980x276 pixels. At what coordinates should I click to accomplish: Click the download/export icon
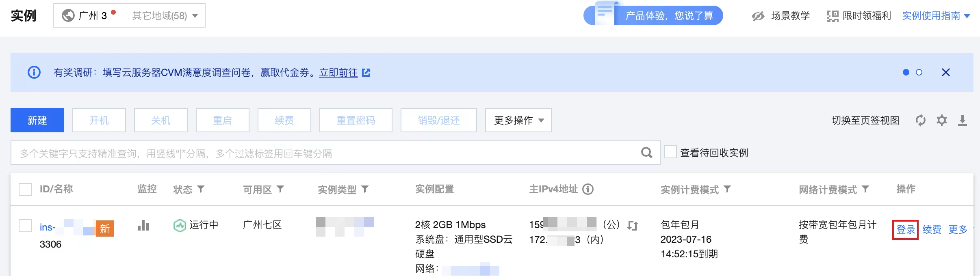pyautogui.click(x=962, y=120)
